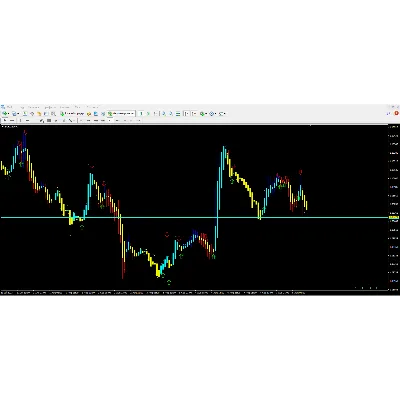Click the chart time scale axis
This screenshot has width=400, height=400.
[194, 293]
